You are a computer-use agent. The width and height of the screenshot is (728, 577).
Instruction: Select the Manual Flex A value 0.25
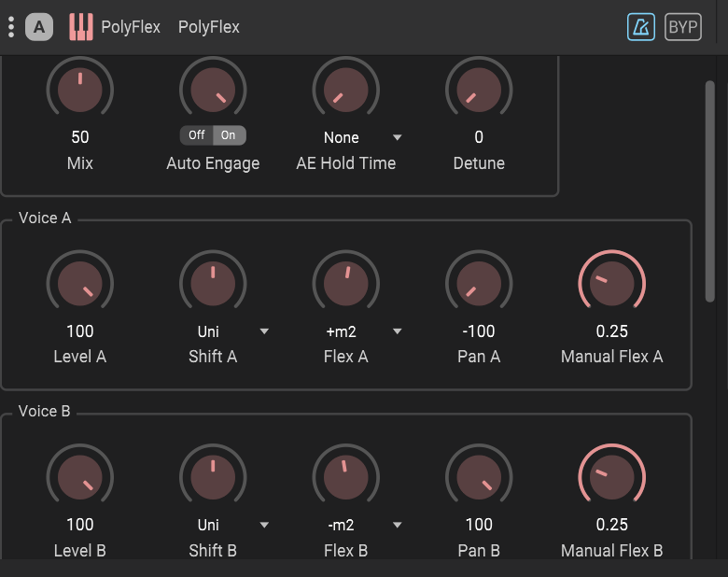click(612, 331)
